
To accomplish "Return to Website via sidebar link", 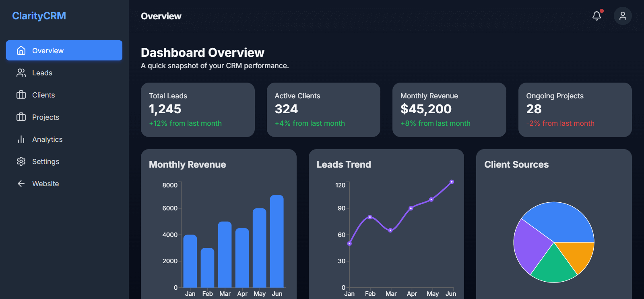I will coord(45,184).
